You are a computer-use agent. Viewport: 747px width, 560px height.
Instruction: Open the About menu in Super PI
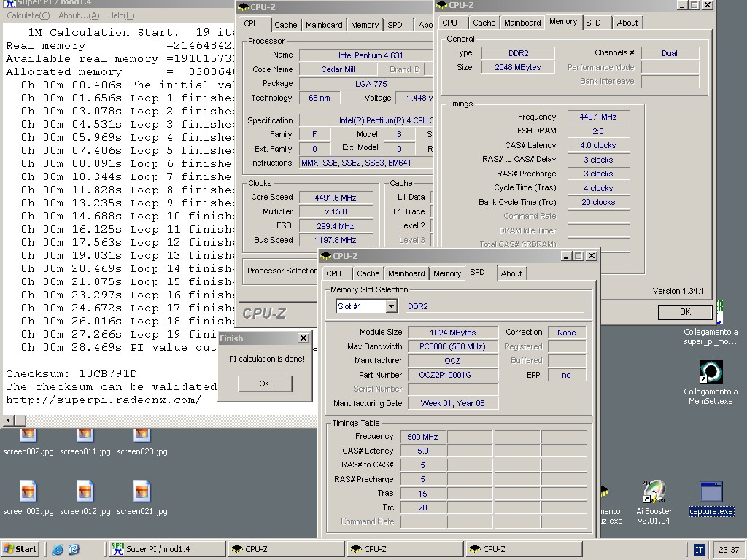(79, 15)
